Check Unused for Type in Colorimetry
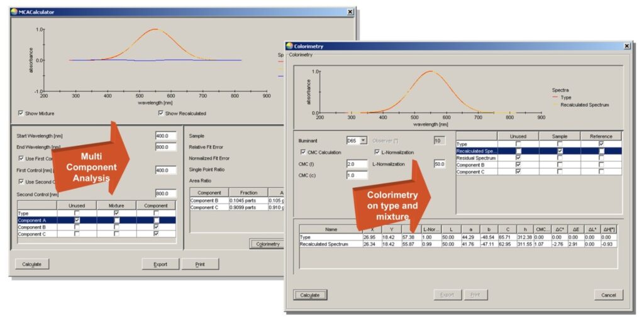 tap(518, 144)
